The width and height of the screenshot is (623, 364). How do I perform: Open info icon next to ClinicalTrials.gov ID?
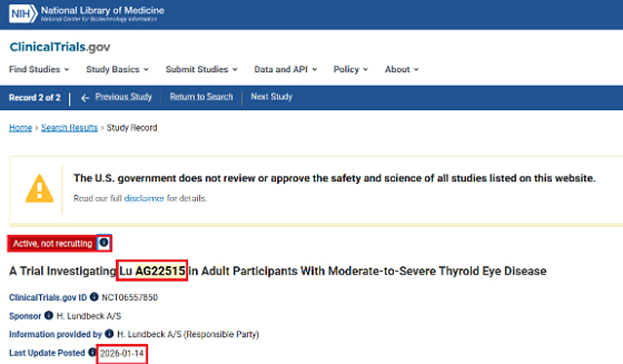coord(94,298)
